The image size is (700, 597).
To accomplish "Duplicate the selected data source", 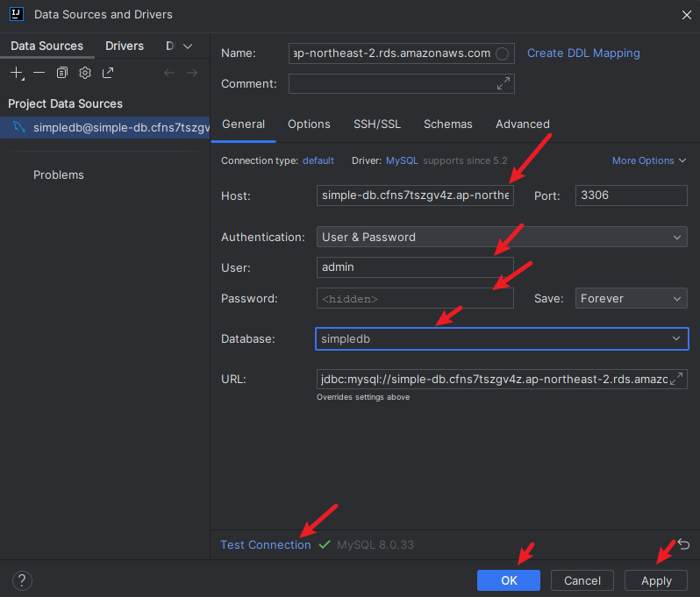I will 62,73.
